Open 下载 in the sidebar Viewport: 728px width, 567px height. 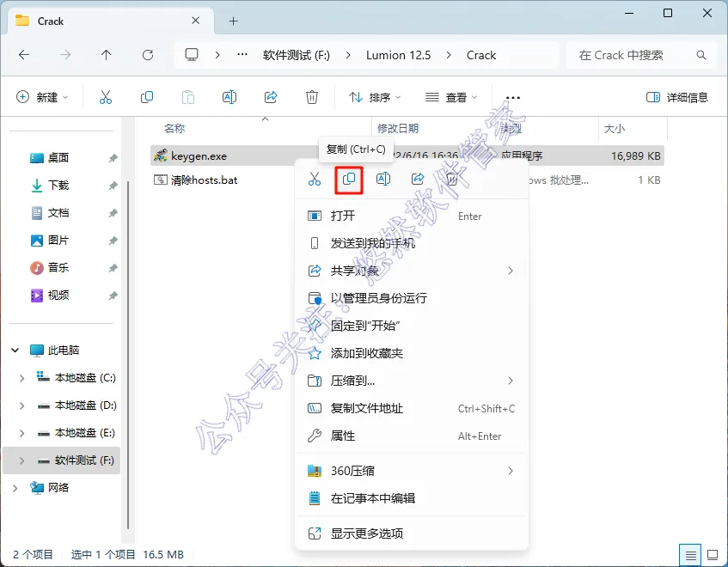[x=58, y=186]
